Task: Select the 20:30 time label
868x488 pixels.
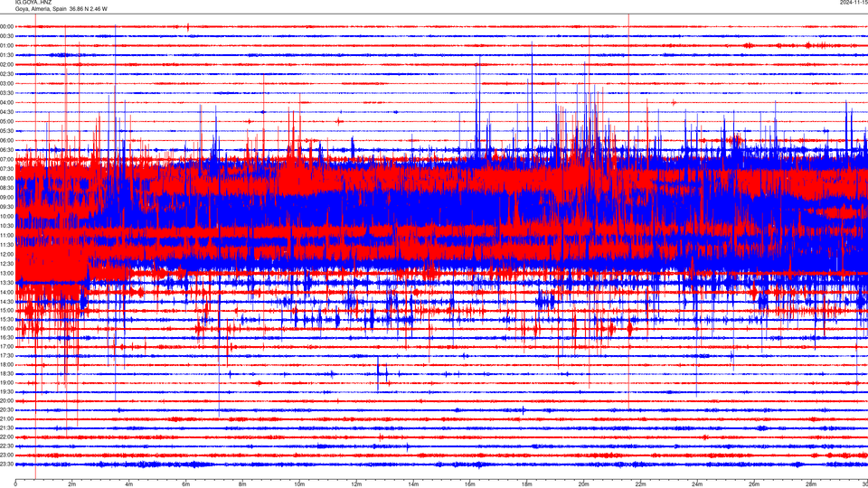Action: (6, 410)
